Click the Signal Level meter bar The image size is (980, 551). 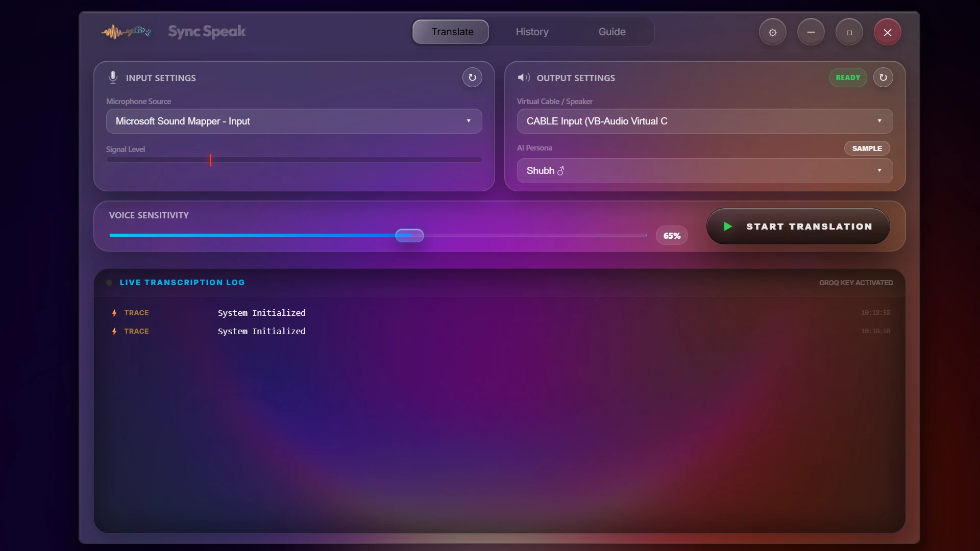pos(294,160)
